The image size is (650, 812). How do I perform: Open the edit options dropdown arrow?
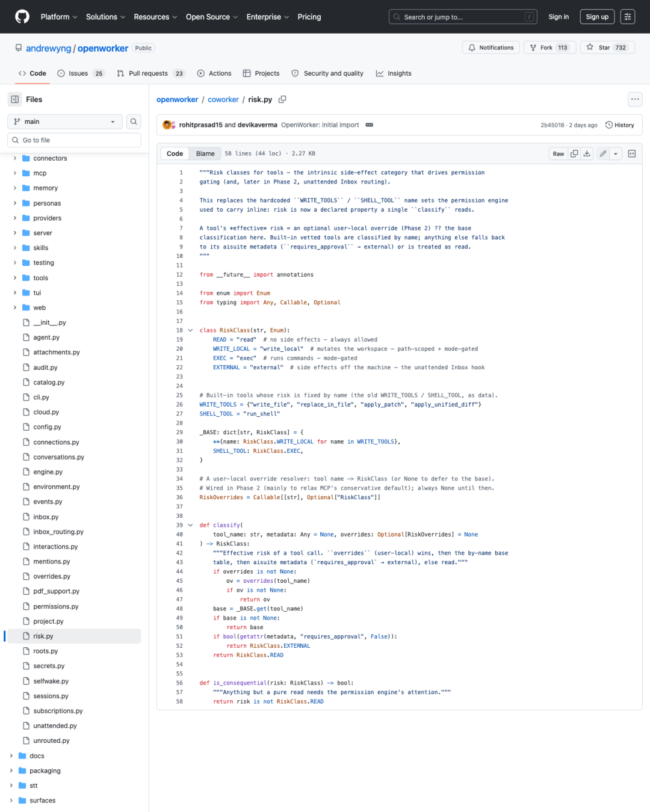pos(616,154)
